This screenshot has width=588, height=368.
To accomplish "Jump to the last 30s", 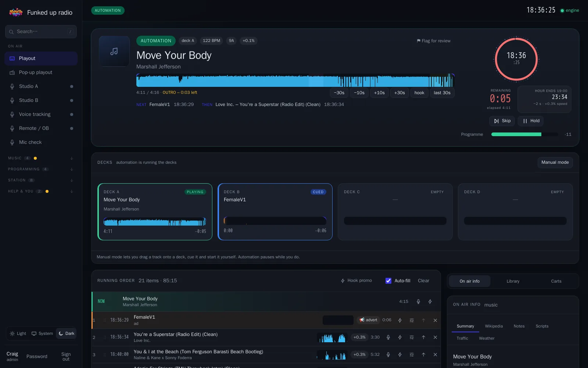I will coord(442,93).
